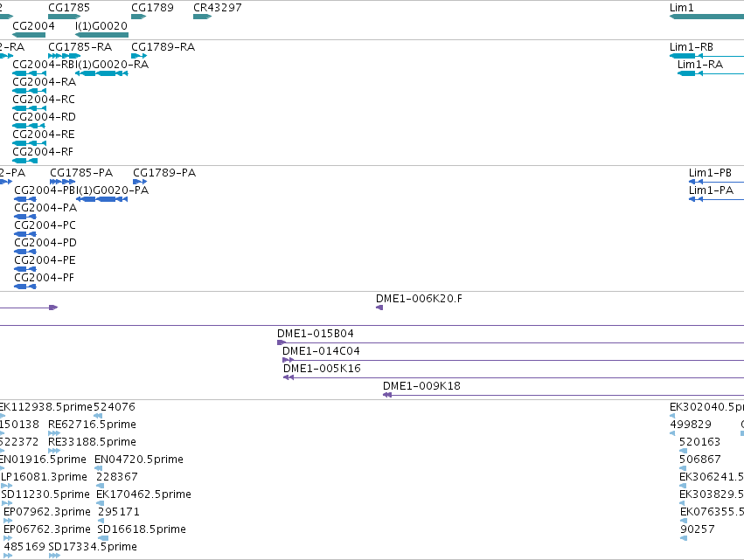The height and width of the screenshot is (560, 744).
Task: Select the CG2004-PF protein label
Action: click(x=44, y=278)
